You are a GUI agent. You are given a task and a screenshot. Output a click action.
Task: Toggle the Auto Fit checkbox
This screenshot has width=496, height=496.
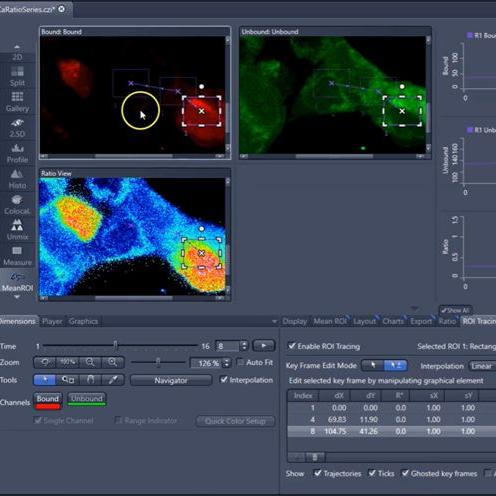(240, 362)
